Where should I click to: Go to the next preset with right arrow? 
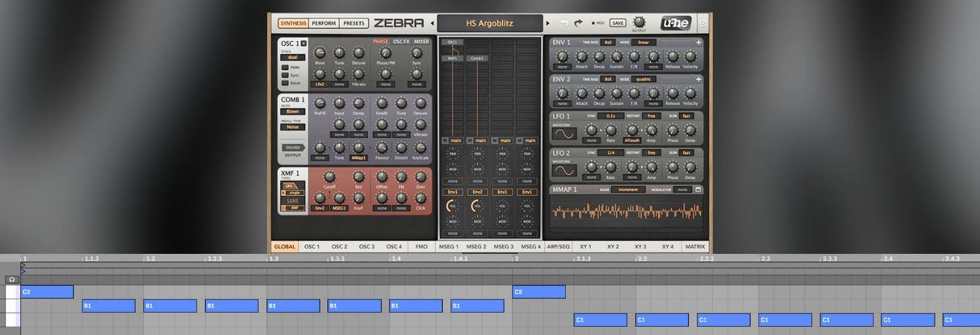548,23
